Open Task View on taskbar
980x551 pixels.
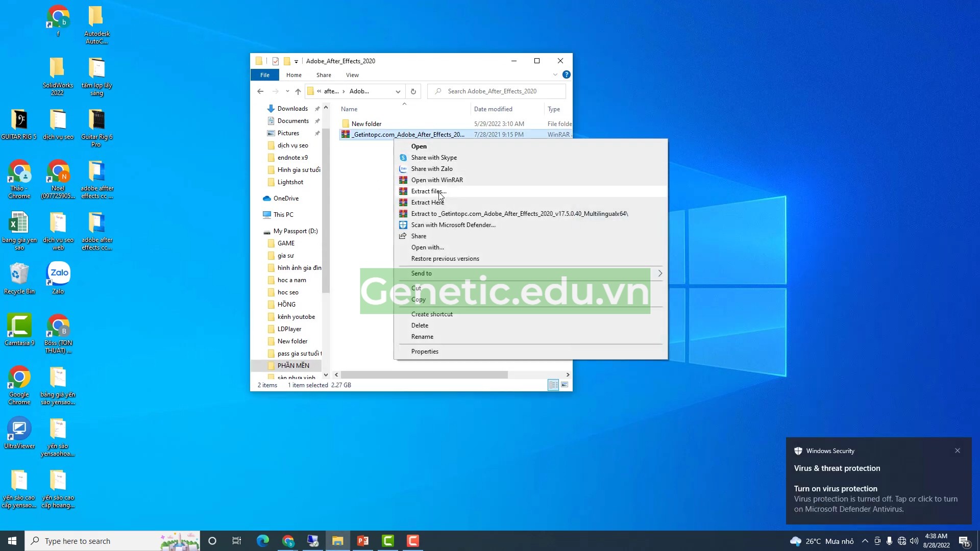[x=237, y=541]
